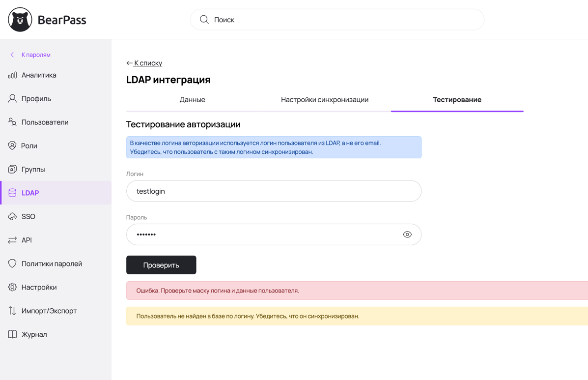Click the API arrows icon

(12, 240)
